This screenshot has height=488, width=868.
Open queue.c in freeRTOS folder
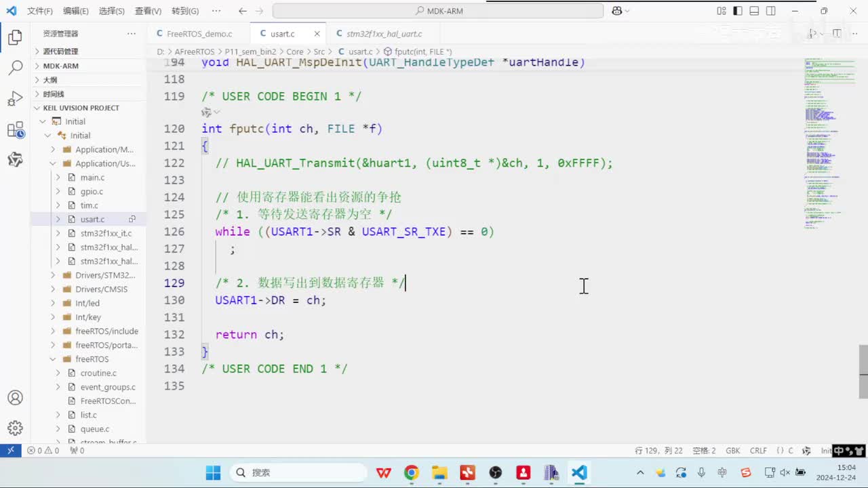click(95, 429)
